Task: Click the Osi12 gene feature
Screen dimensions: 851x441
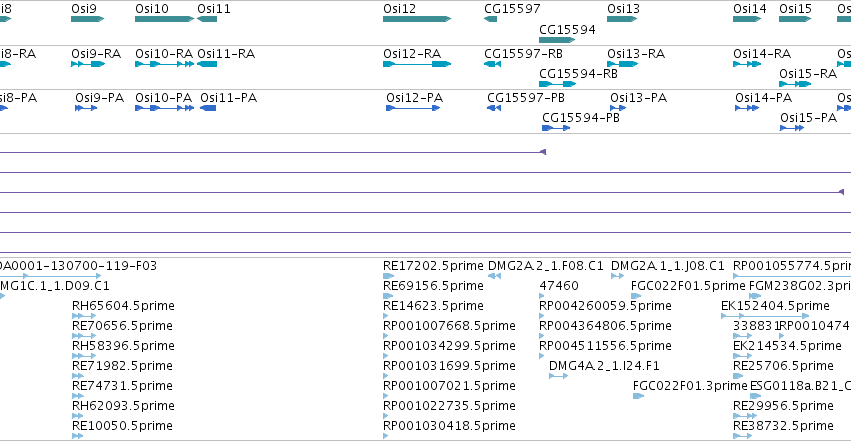Action: pos(417,19)
